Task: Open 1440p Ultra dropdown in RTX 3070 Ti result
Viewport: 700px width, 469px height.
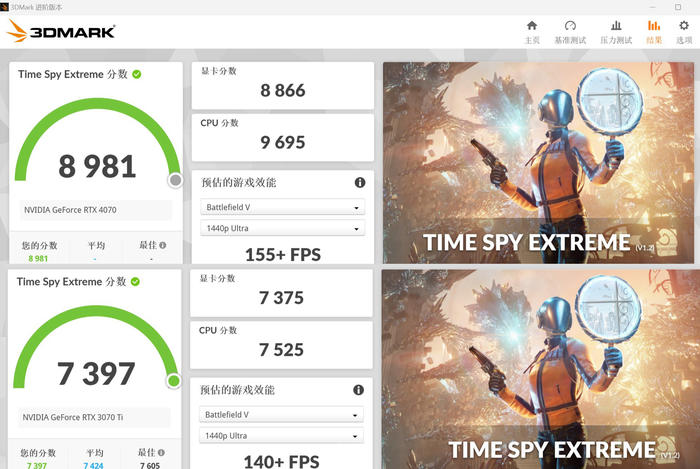Action: (281, 436)
